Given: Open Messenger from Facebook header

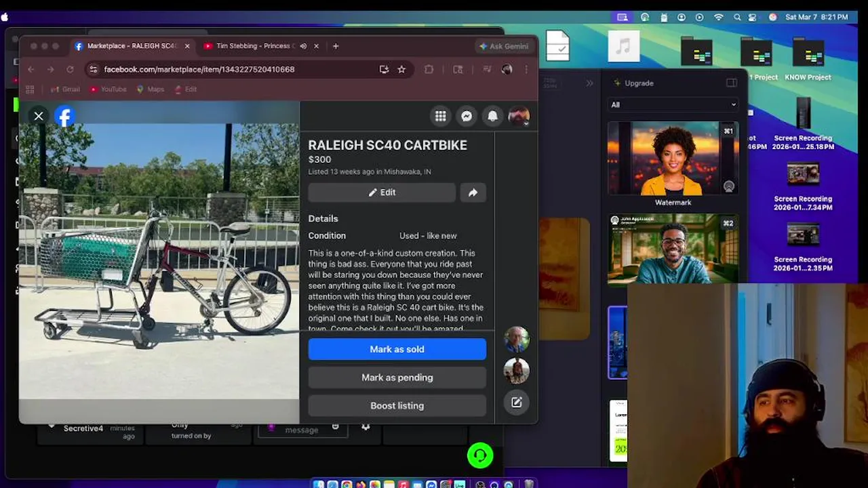Looking at the screenshot, I should [x=467, y=116].
